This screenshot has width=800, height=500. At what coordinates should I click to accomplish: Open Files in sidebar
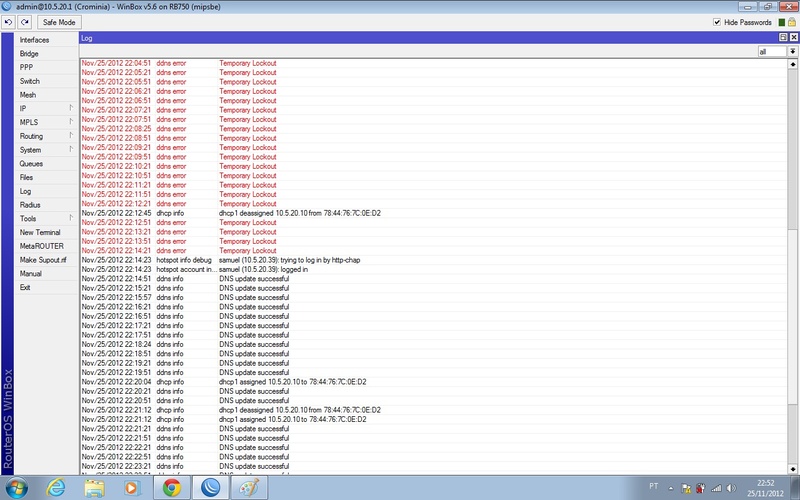(x=46, y=178)
